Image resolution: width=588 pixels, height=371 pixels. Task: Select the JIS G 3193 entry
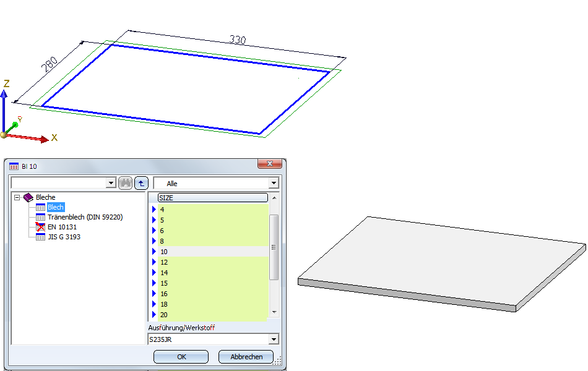point(64,237)
